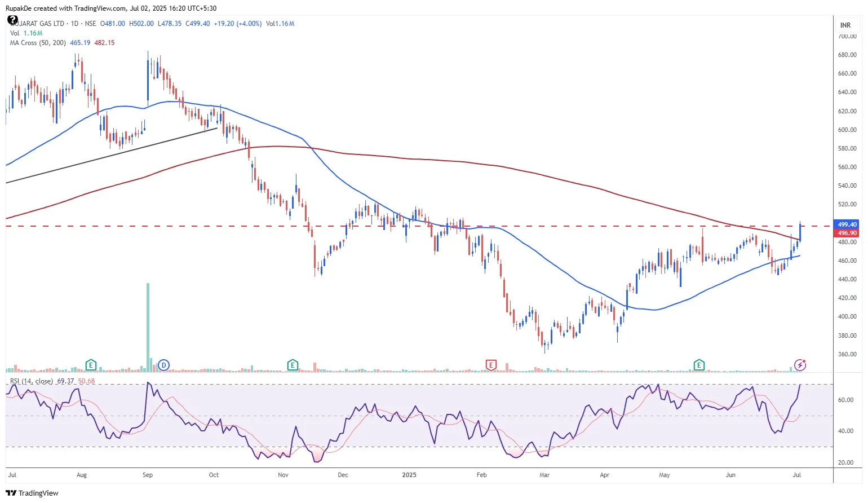Viewport: 868px width, 503px height.
Task: Click the Apr label on time axis
Action: 605,475
